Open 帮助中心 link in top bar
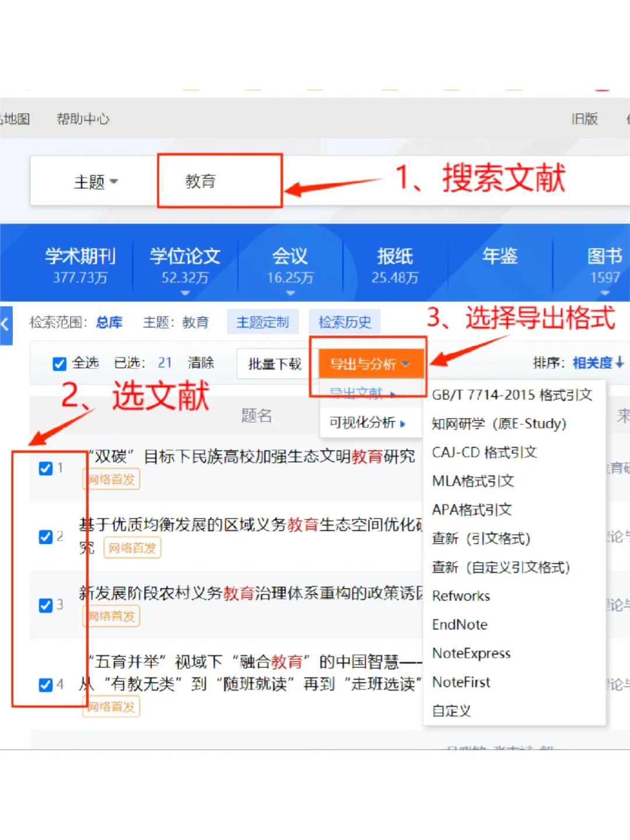630x840 pixels. 83,119
